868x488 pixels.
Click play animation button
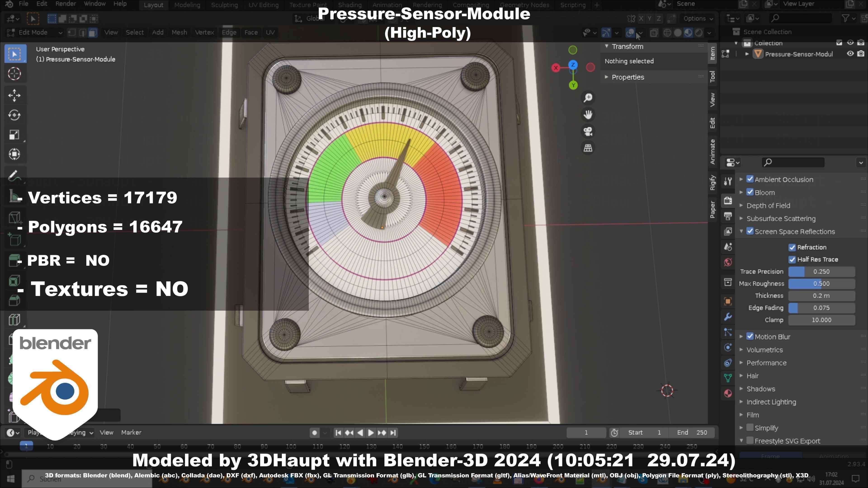371,433
